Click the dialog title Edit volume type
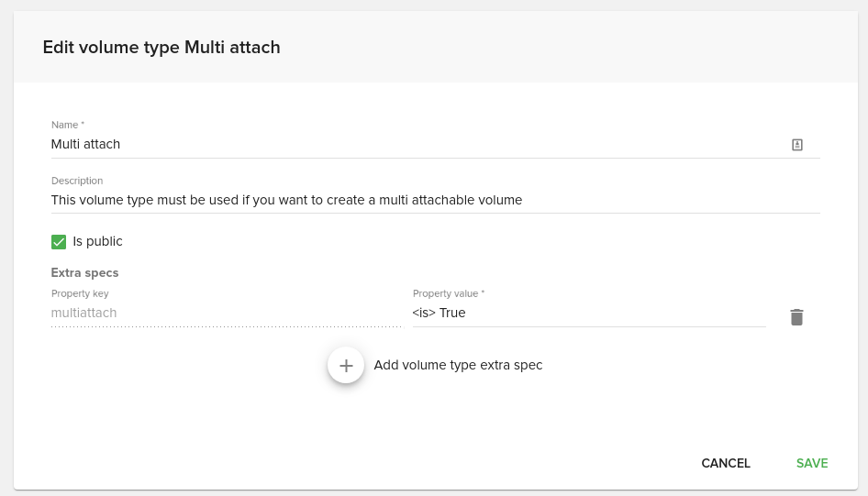Screen dimensions: 868x496 tap(161, 48)
